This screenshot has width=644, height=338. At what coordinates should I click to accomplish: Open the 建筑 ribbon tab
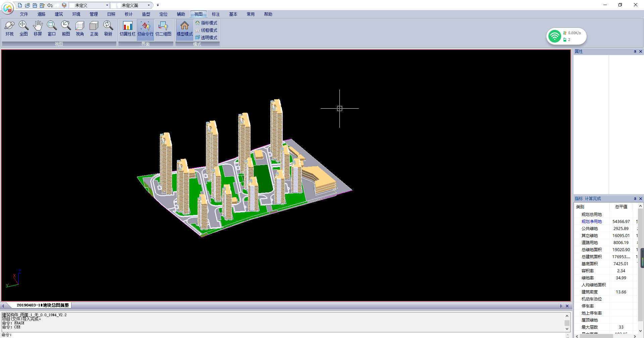coord(59,14)
